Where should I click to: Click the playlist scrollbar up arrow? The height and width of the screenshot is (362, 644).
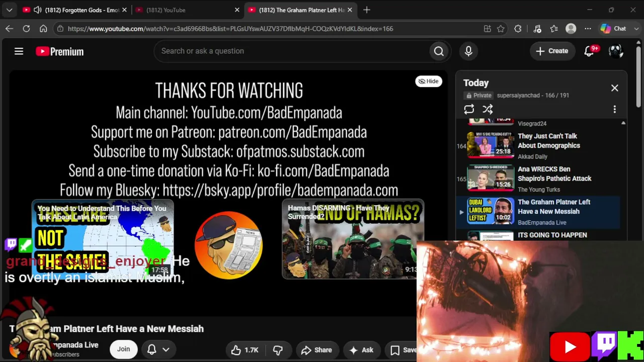click(623, 123)
